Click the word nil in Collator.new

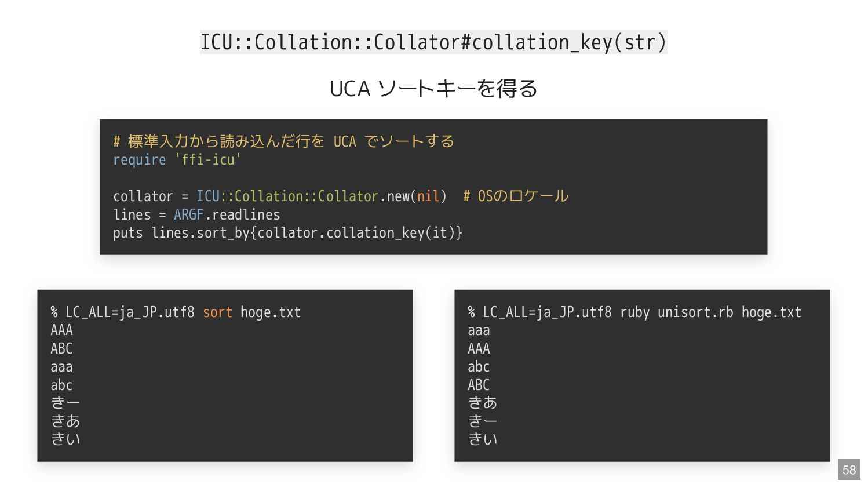point(428,196)
